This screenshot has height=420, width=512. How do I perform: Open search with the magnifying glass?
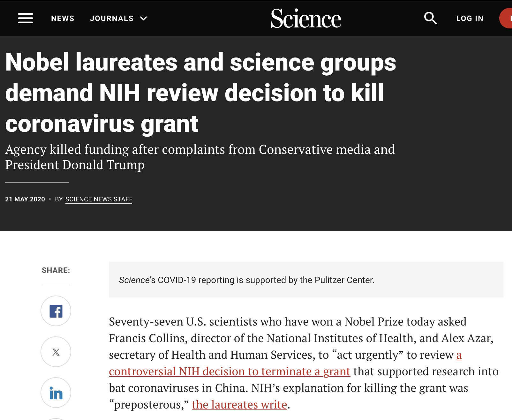(x=430, y=18)
